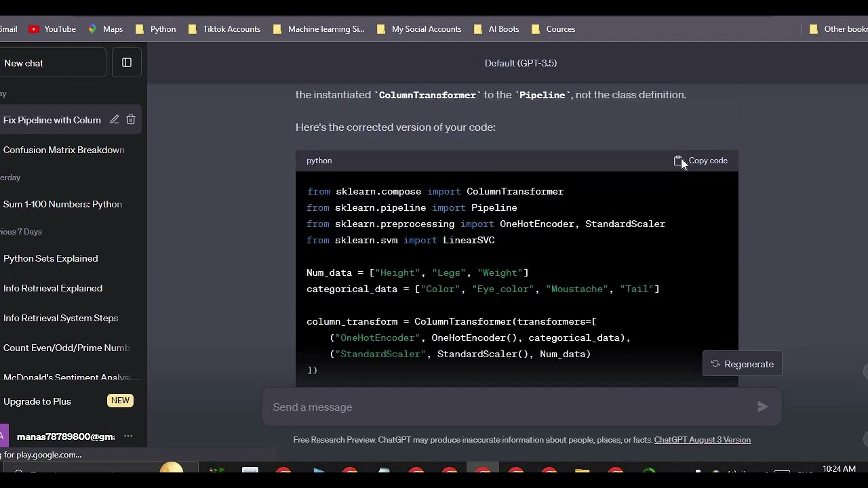Open the YouTube bookmark
Image resolution: width=868 pixels, height=488 pixels.
[x=52, y=29]
